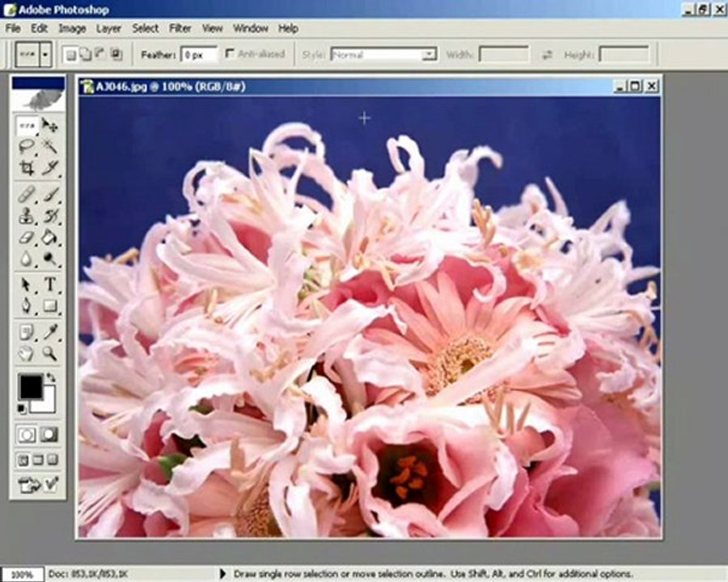Open the Filter menu
Viewport: 728px width, 582px height.
point(180,28)
